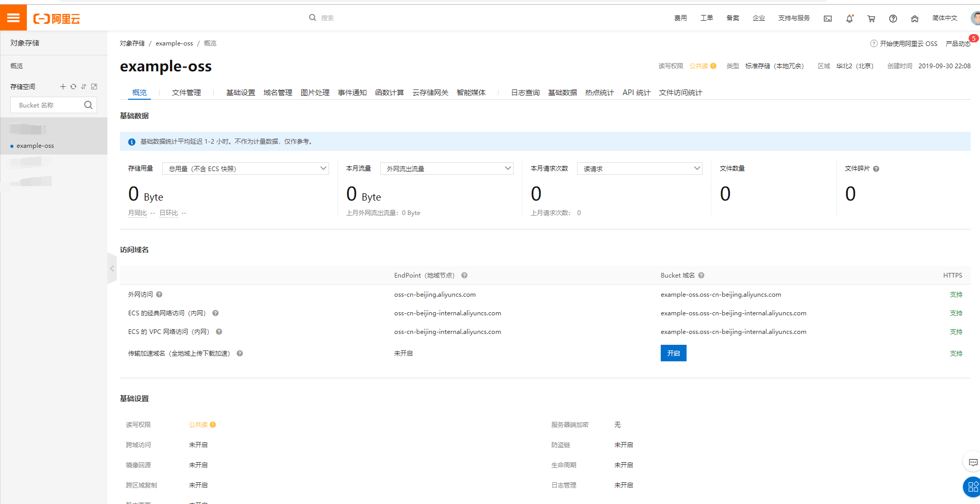Click the warning icon beside 公共读 in 基础设置
The width and height of the screenshot is (980, 504).
(x=213, y=425)
